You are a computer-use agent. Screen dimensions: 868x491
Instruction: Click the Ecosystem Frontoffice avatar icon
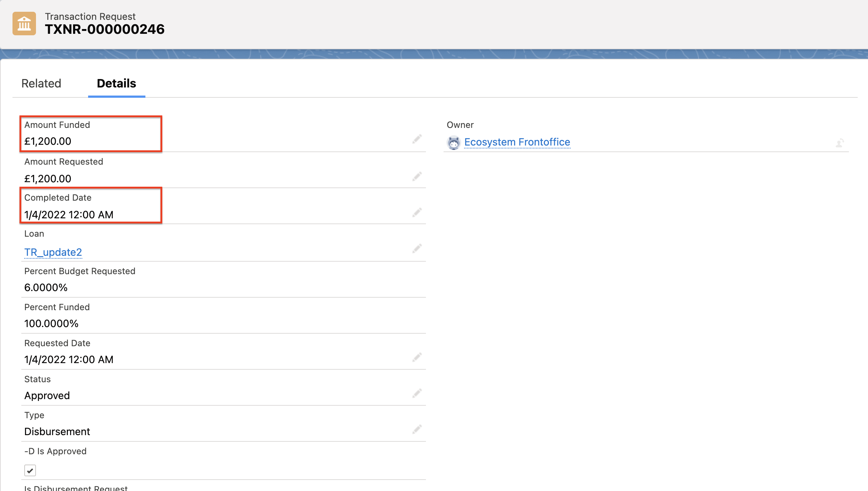click(x=454, y=143)
